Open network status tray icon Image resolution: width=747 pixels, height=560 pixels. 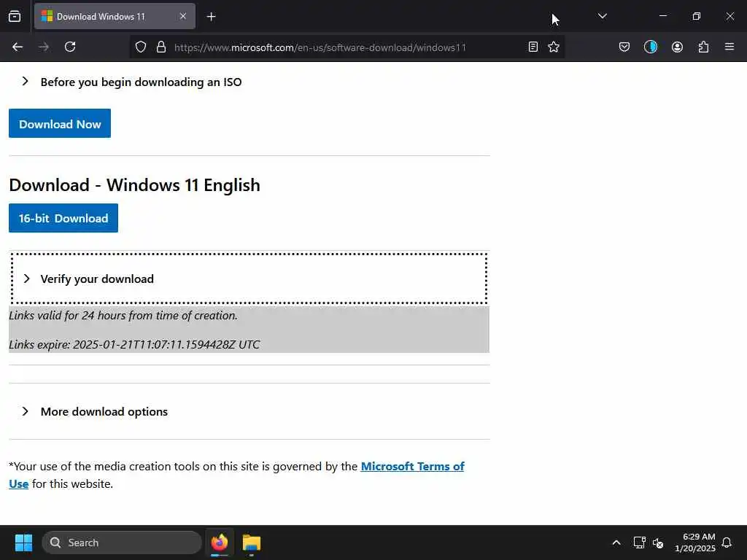pyautogui.click(x=639, y=542)
